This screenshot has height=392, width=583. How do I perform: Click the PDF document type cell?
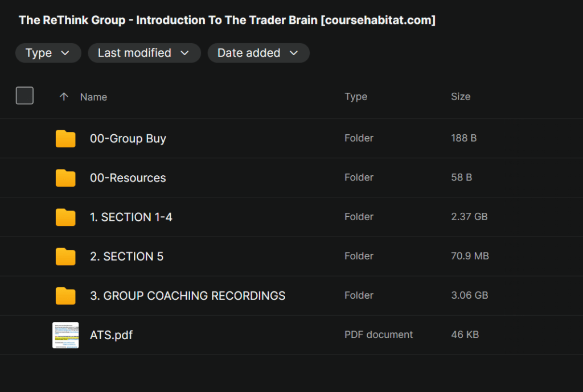tap(379, 335)
